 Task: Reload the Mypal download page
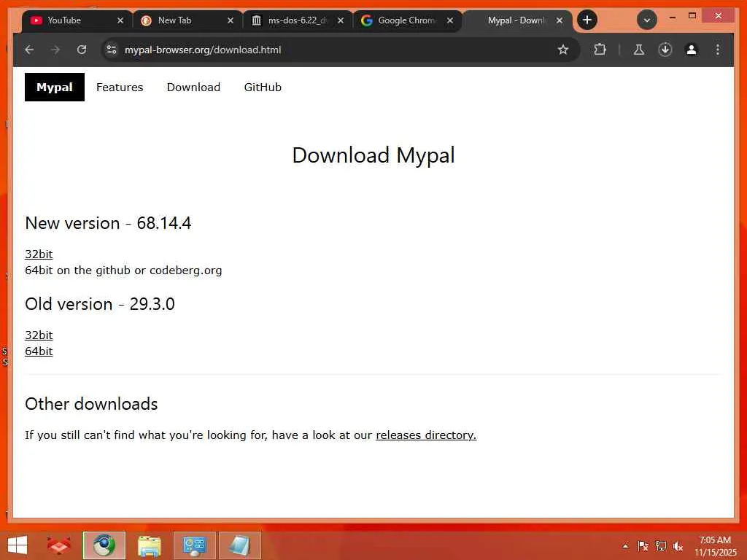(82, 50)
